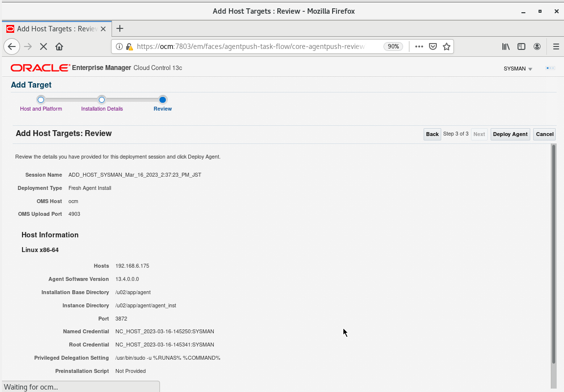This screenshot has width=564, height=392.
Task: Select the /usr/bin/sudo delegation setting text
Action: coord(168,358)
